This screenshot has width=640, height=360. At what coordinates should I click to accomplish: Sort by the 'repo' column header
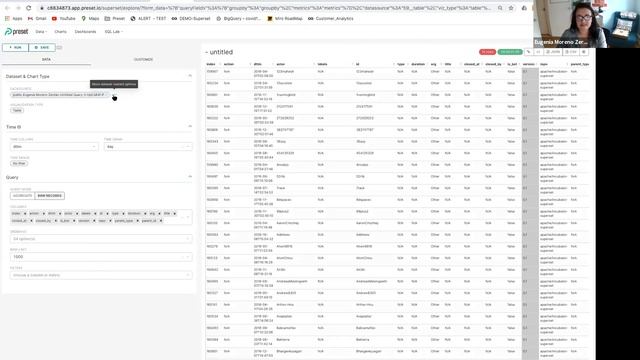pos(544,64)
